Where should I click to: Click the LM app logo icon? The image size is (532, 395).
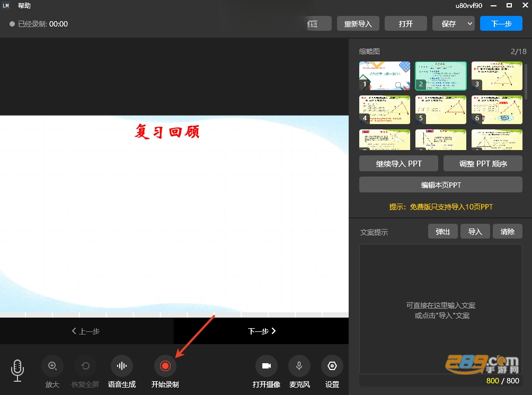(6, 5)
